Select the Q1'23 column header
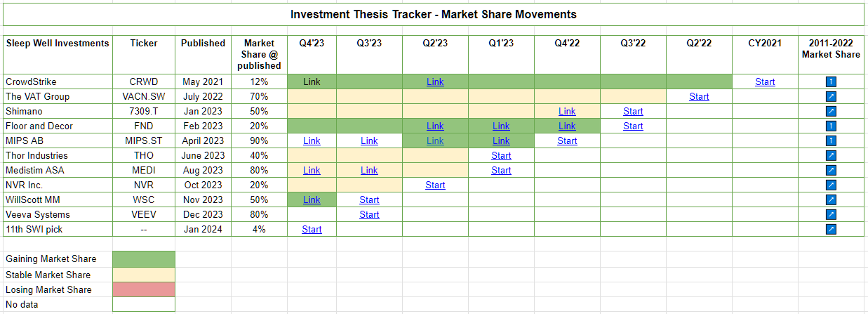The width and height of the screenshot is (868, 314). pos(501,54)
